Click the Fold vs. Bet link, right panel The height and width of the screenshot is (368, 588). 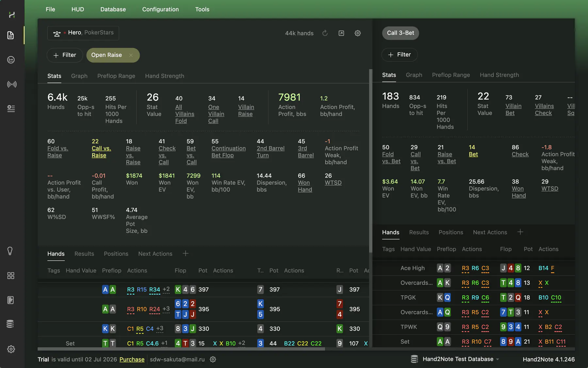coord(391,158)
